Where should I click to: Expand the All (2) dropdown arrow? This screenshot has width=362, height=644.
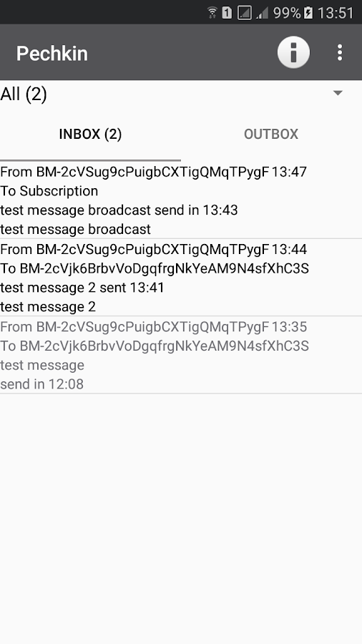coord(338,93)
